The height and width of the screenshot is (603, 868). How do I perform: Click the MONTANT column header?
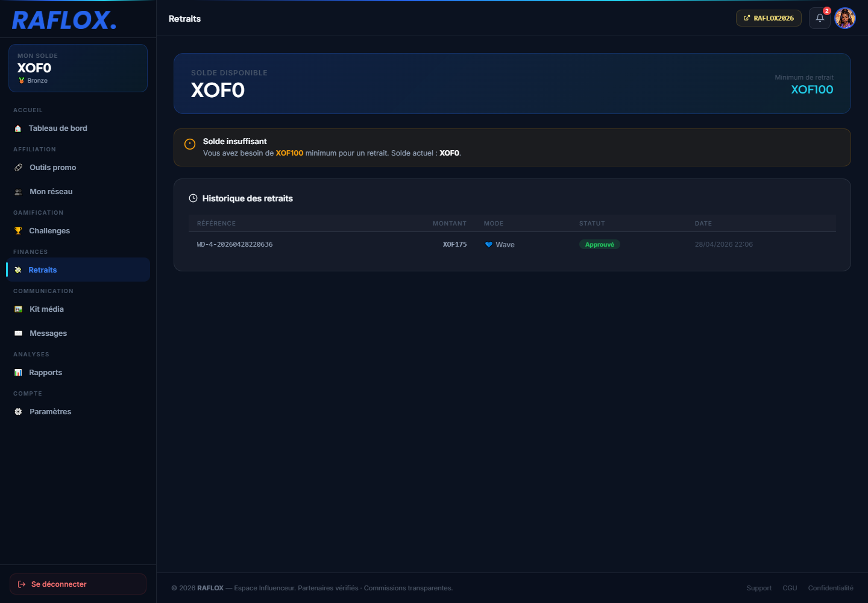[x=450, y=224]
